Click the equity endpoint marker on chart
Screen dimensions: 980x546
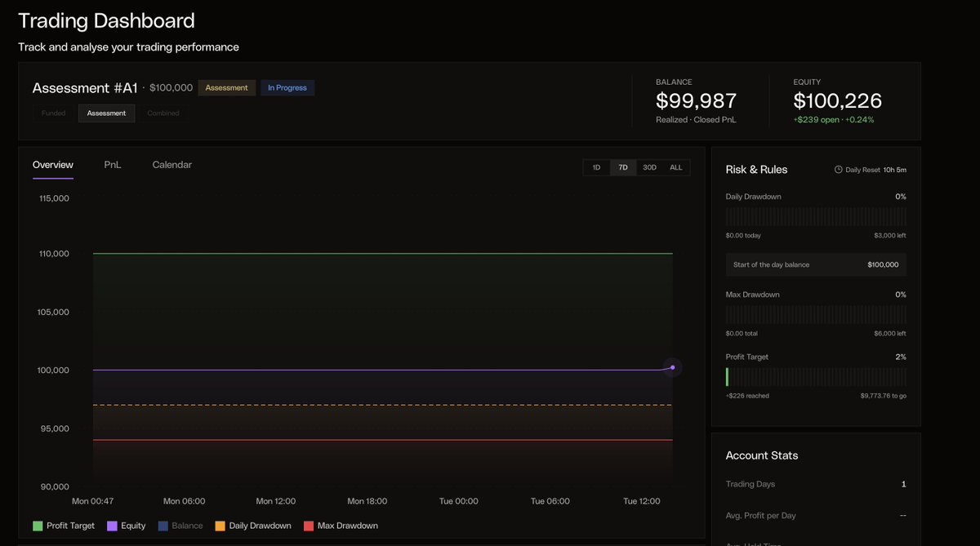coord(672,367)
